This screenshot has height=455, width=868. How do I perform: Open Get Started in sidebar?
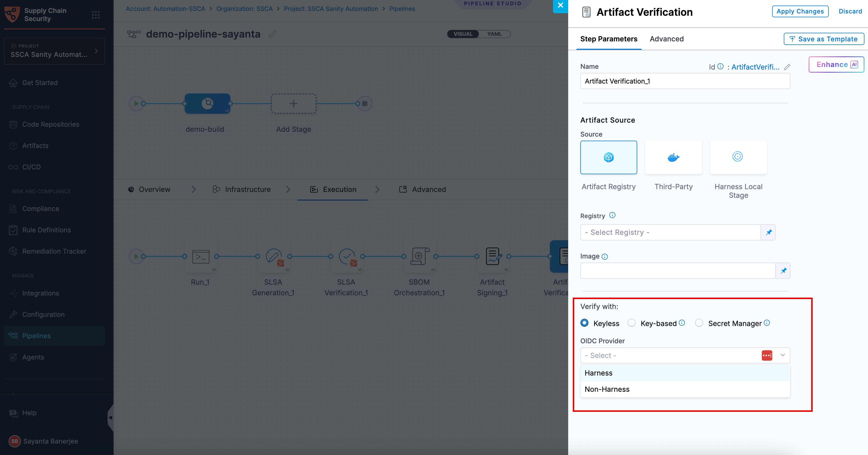40,83
